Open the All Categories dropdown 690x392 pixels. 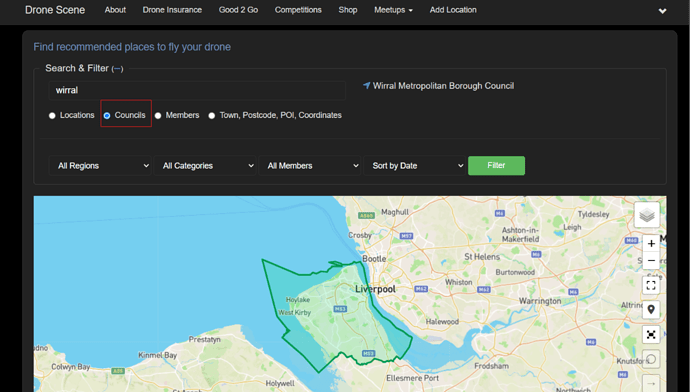click(205, 166)
